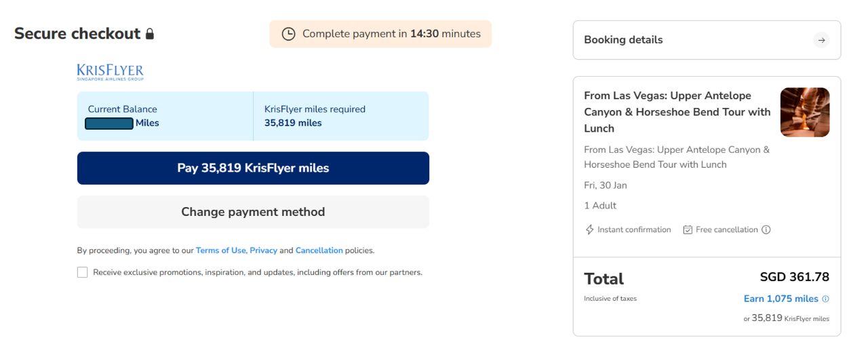The width and height of the screenshot is (868, 355).
Task: Click the Antelope Canyon tour thumbnail
Action: pyautogui.click(x=805, y=112)
